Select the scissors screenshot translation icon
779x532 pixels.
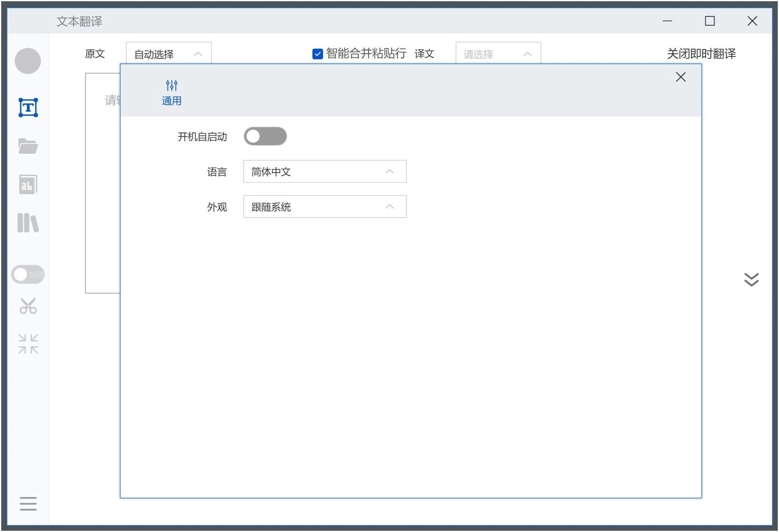(28, 306)
